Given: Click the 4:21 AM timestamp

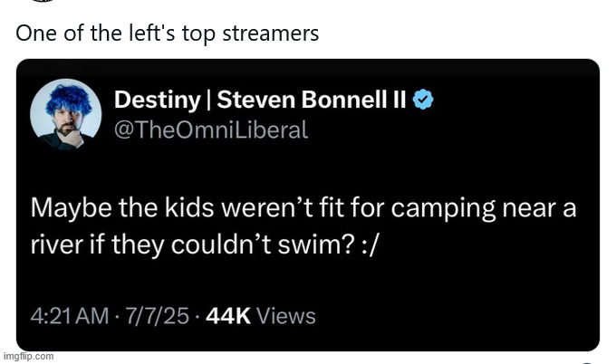Looking at the screenshot, I should click(x=67, y=316).
